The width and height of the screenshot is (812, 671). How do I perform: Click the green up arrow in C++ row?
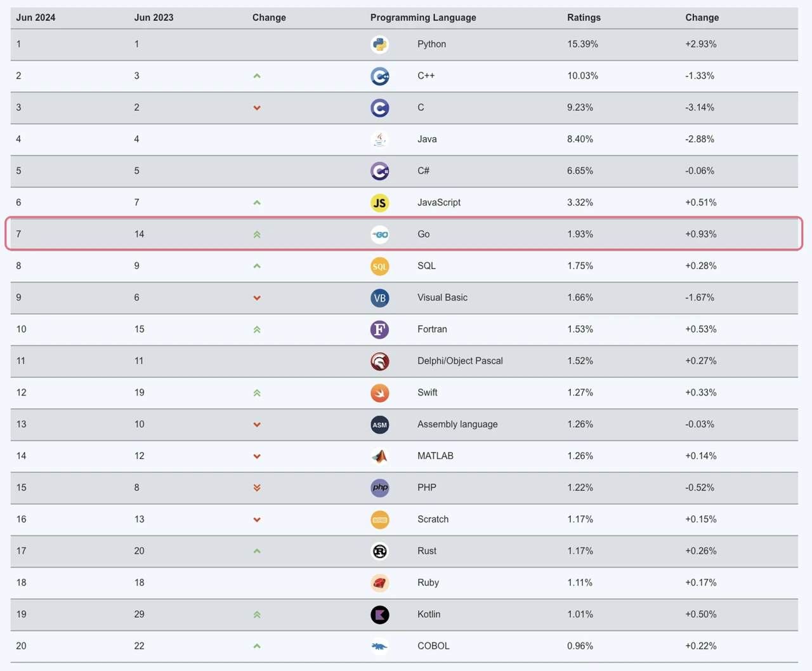coord(257,76)
